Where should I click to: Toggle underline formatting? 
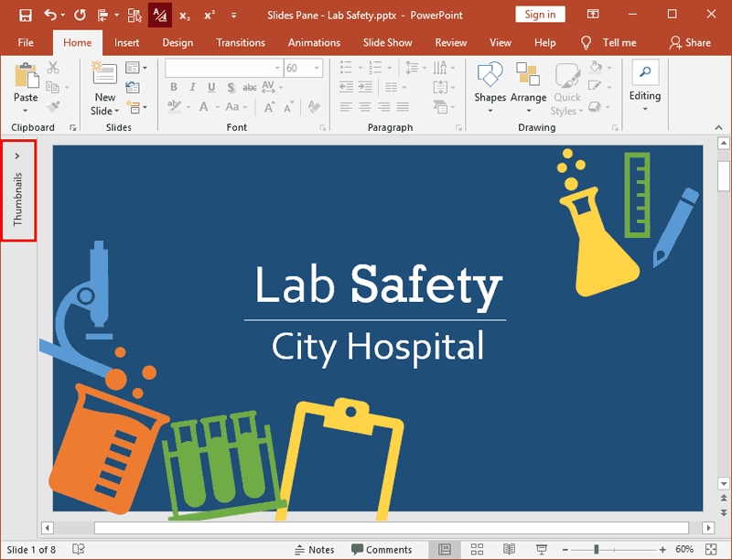pyautogui.click(x=210, y=87)
